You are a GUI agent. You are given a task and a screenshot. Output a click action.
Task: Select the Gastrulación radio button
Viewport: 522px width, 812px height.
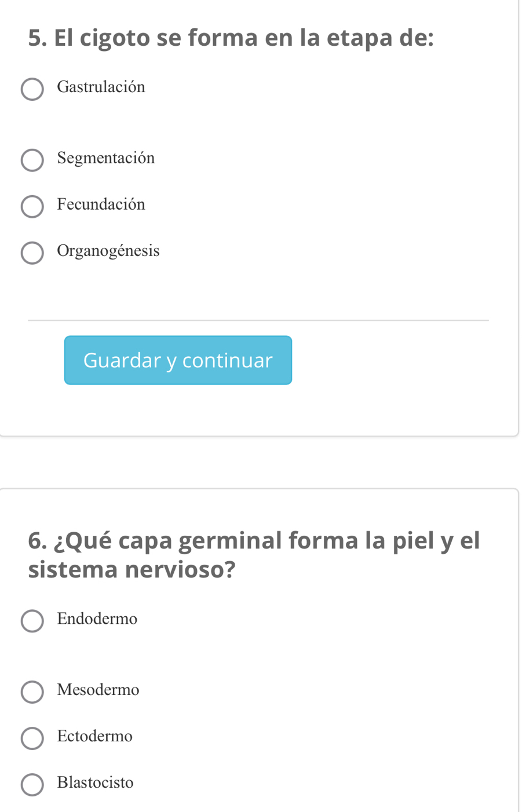pos(32,90)
